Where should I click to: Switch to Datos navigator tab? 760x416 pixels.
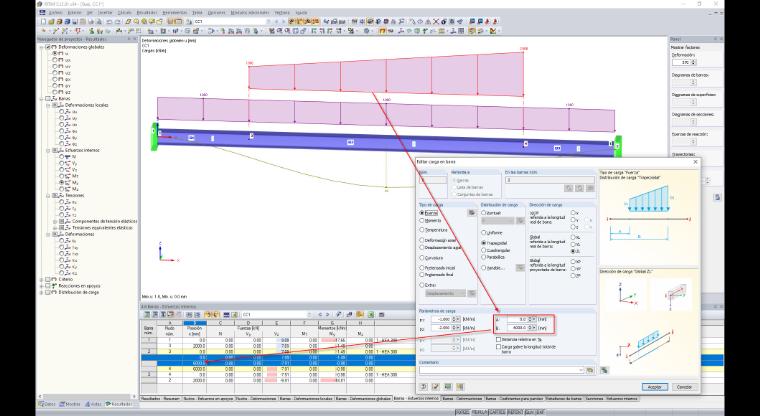pos(47,404)
